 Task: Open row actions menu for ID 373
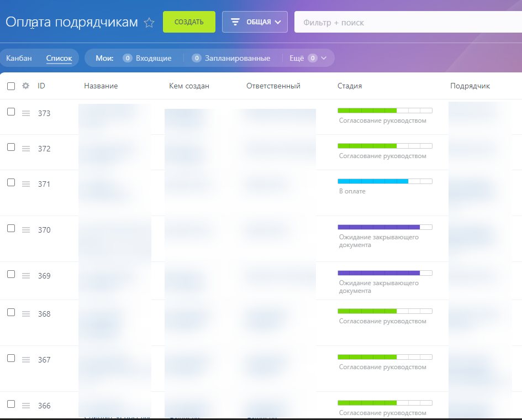[x=25, y=113]
